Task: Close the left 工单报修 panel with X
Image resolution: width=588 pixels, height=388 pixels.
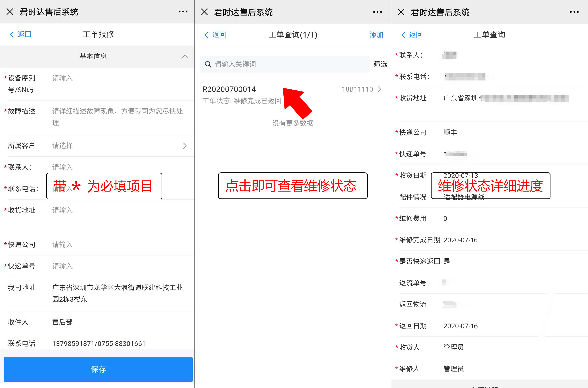Action: click(10, 12)
